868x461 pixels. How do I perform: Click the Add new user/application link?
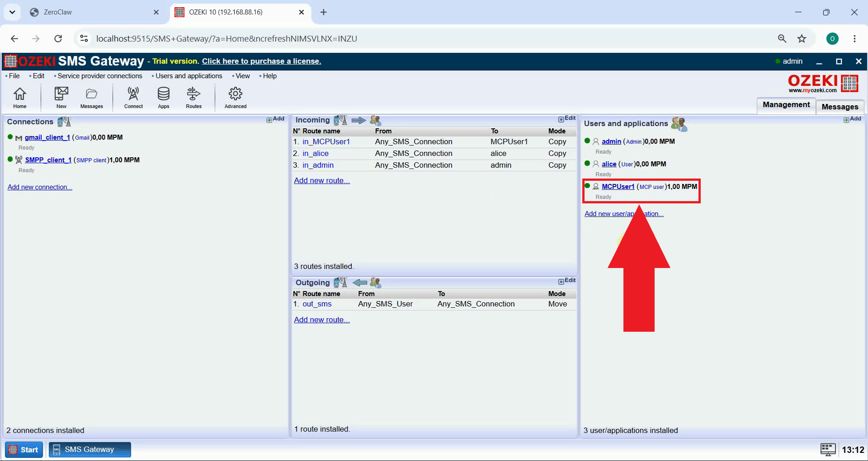(x=624, y=214)
